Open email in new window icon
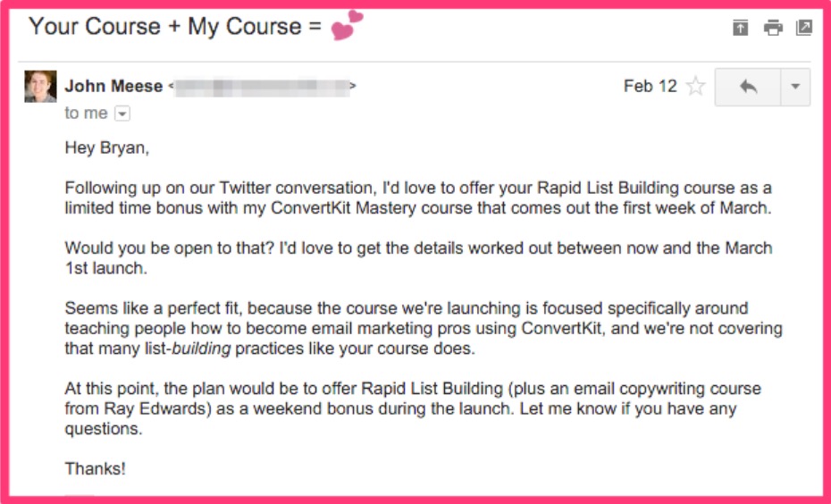Viewport: 831px width, 504px height. click(x=804, y=28)
